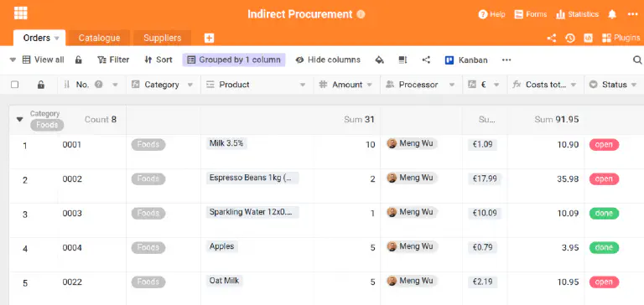
Task: Open the toolbar more options ellipsis
Action: click(x=506, y=60)
